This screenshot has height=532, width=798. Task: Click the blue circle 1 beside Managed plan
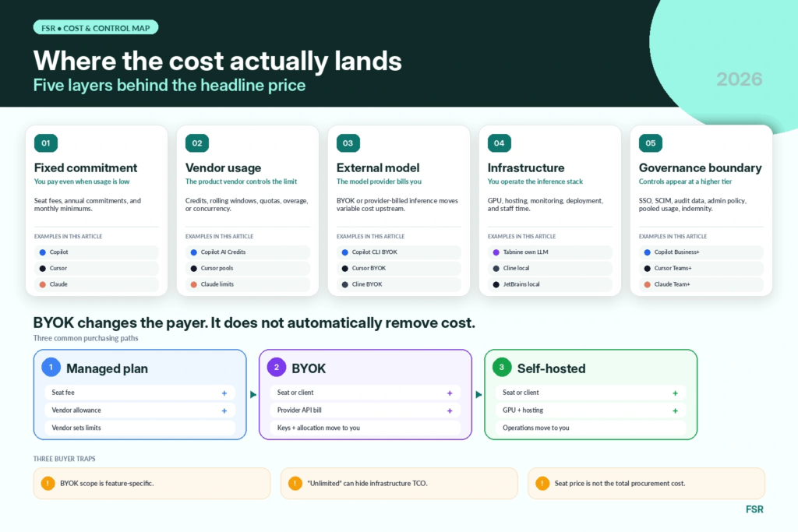point(51,367)
